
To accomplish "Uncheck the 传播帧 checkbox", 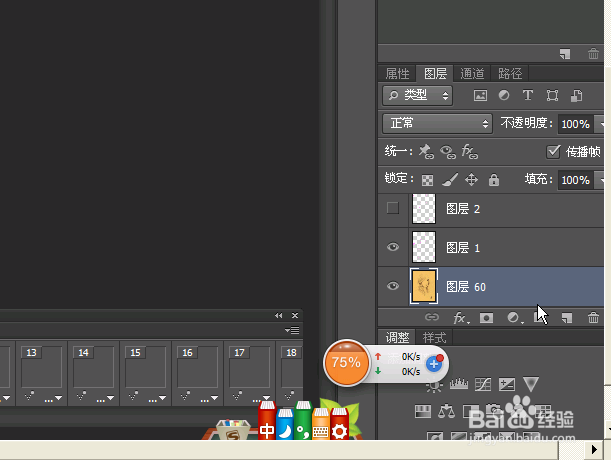I will [x=553, y=151].
